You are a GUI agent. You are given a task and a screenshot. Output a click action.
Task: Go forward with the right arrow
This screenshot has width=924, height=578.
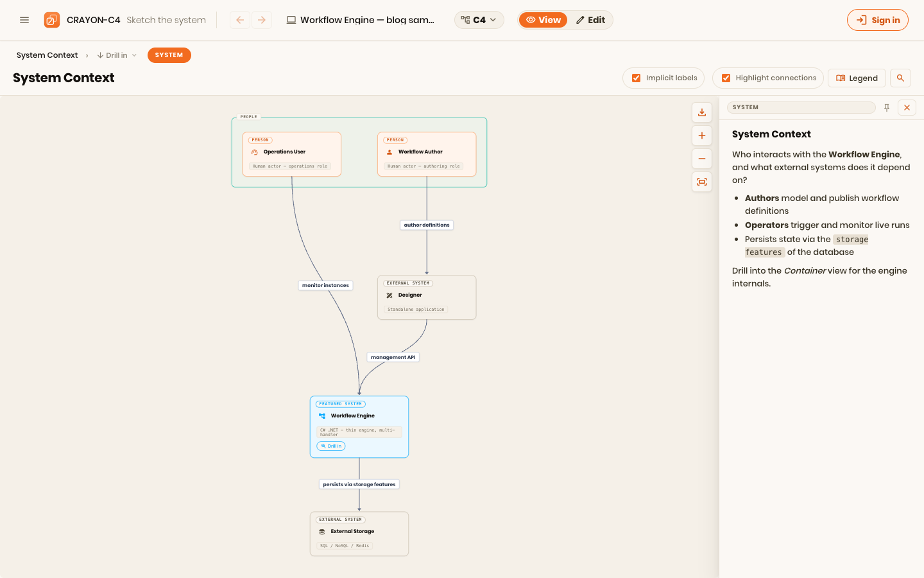262,20
